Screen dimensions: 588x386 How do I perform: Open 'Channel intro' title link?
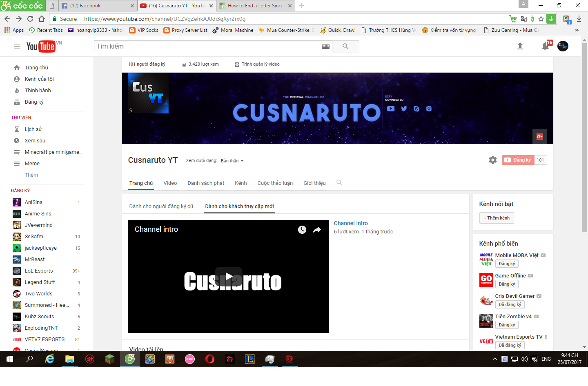tap(351, 223)
